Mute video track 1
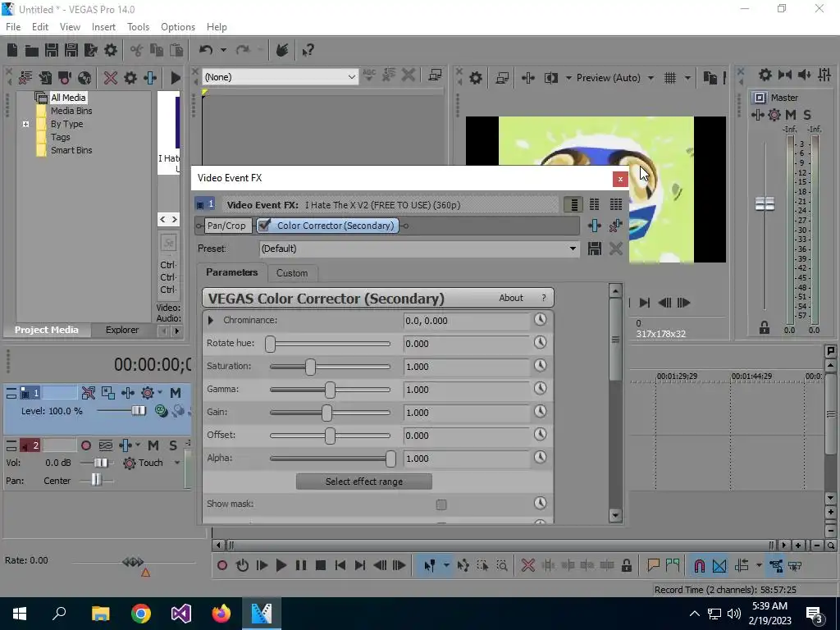The image size is (840, 630). [x=176, y=393]
